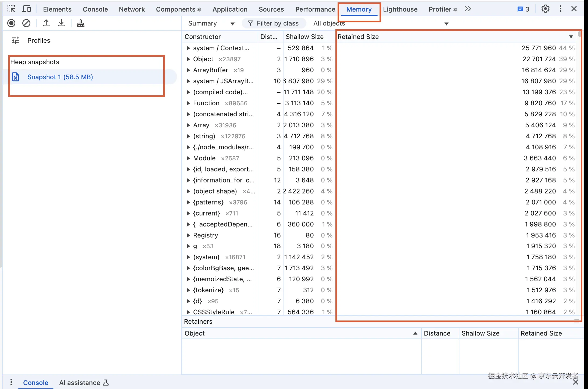588x389 pixels.
Task: Open DevTools settings gear icon
Action: tap(545, 9)
